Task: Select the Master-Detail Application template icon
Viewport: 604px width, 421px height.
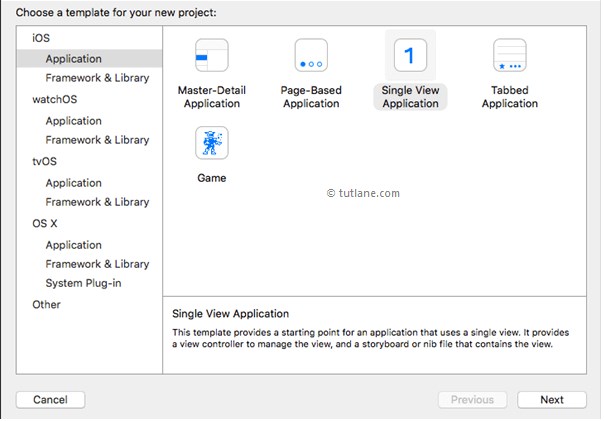Action: [211, 56]
